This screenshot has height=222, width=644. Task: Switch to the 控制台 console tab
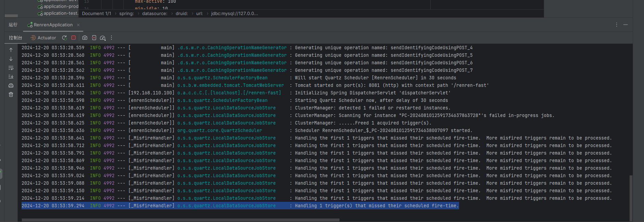coord(15,38)
